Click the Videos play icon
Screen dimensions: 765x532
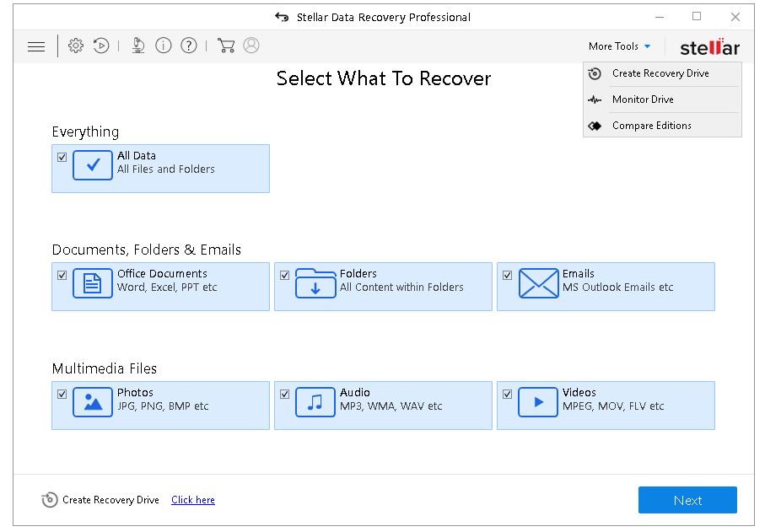pyautogui.click(x=537, y=402)
